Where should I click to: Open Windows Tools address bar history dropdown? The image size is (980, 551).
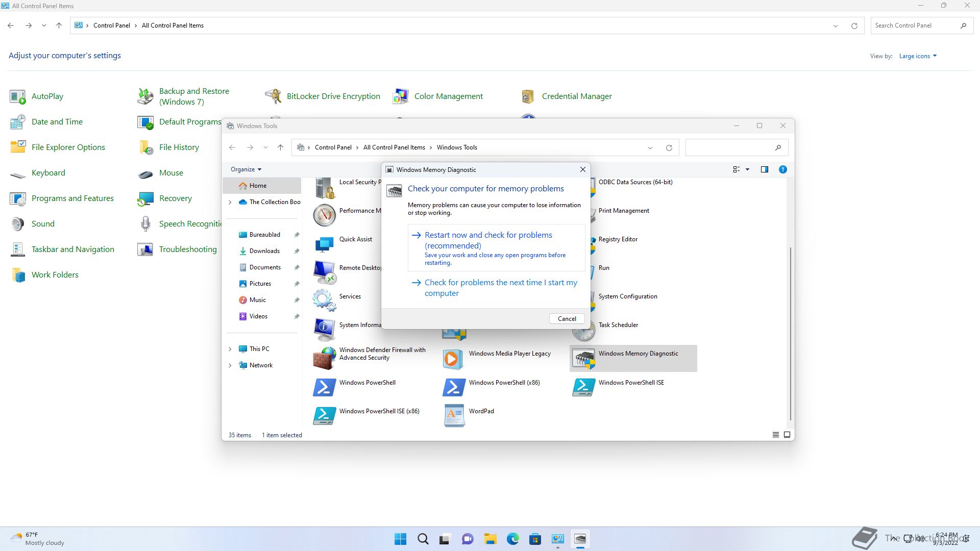click(x=650, y=147)
